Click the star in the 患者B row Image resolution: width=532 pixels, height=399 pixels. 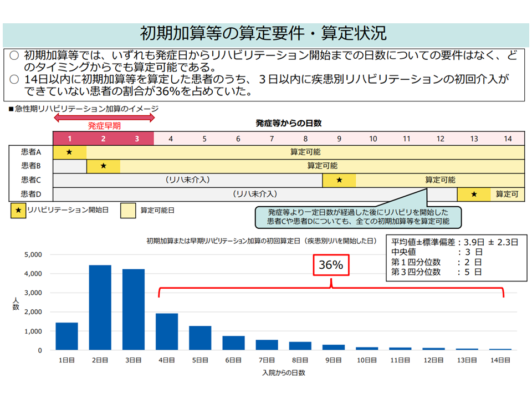(x=103, y=166)
